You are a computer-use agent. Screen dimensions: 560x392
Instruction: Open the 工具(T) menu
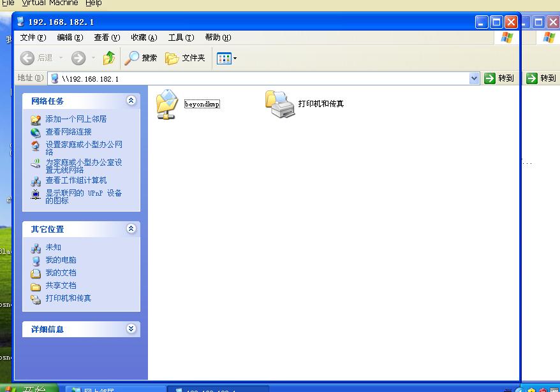point(181,38)
